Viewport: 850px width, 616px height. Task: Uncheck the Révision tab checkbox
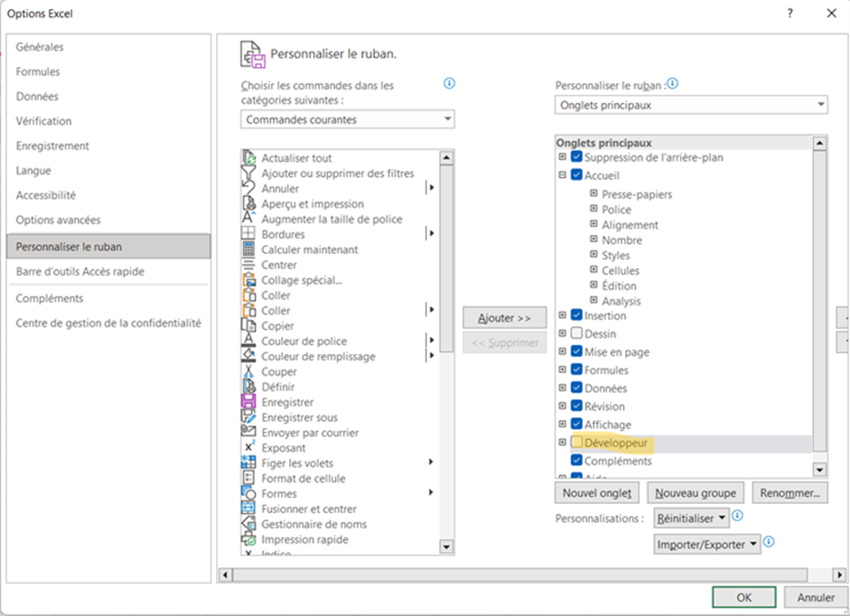click(576, 406)
